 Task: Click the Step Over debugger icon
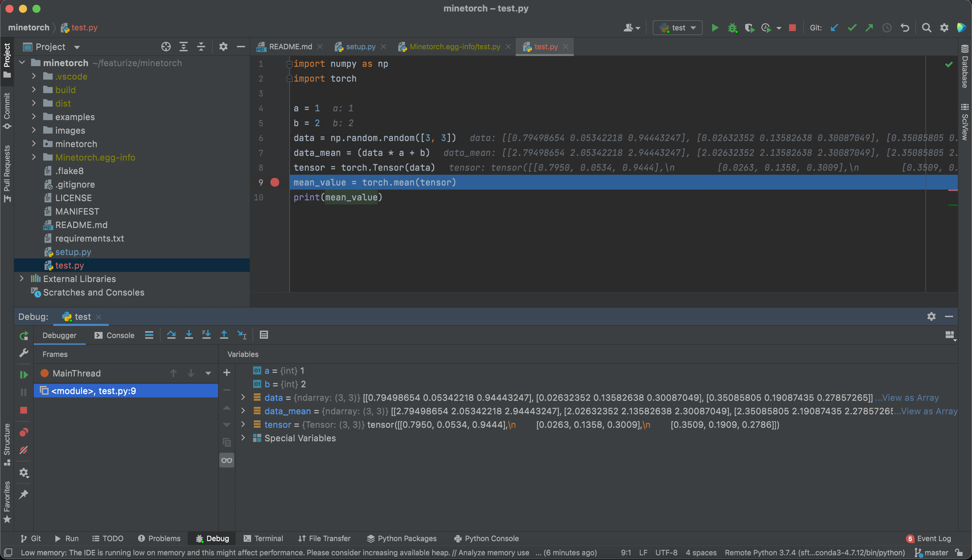click(x=171, y=335)
